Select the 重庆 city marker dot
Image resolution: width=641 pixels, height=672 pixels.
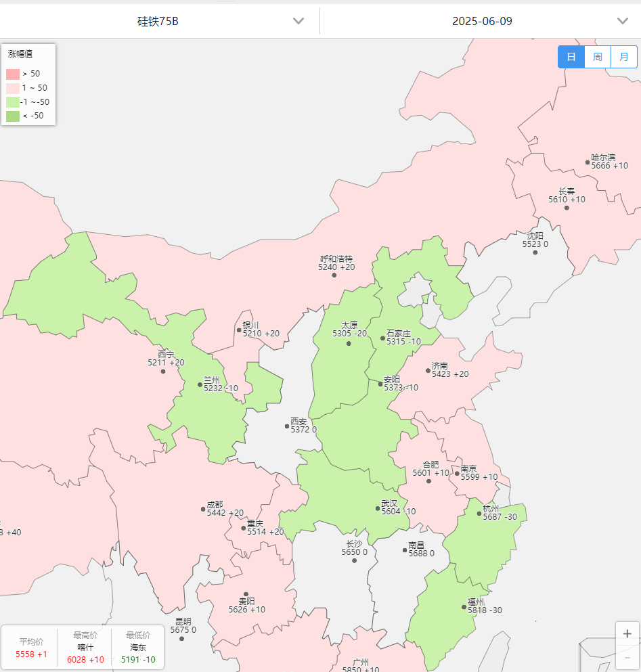(x=244, y=528)
